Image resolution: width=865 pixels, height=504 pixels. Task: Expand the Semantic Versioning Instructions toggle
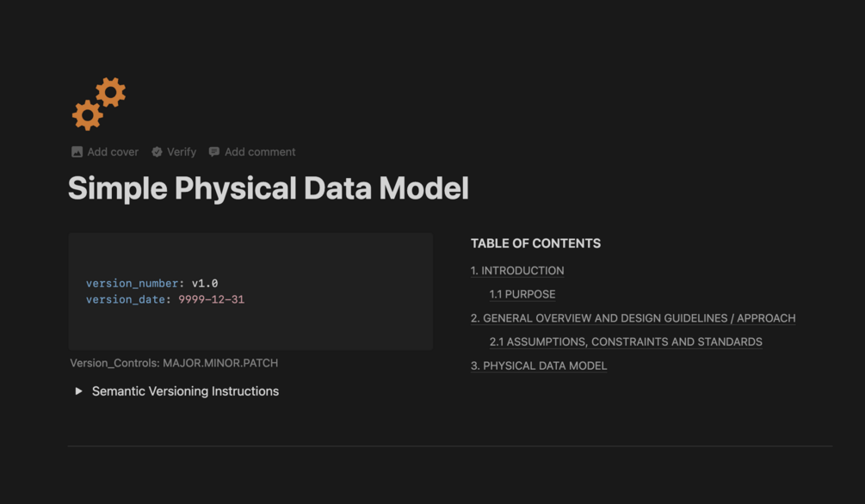pos(79,391)
